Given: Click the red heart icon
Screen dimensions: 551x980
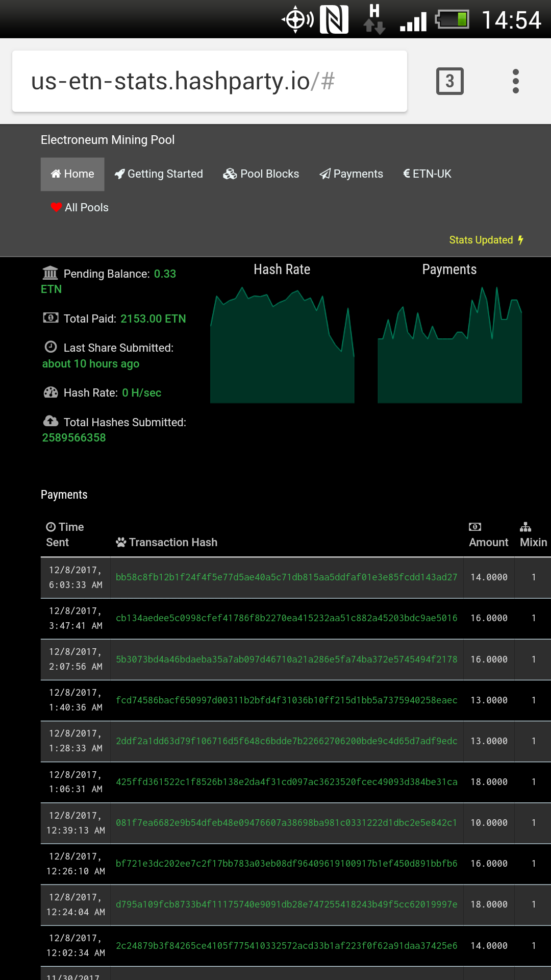Looking at the screenshot, I should pyautogui.click(x=56, y=208).
